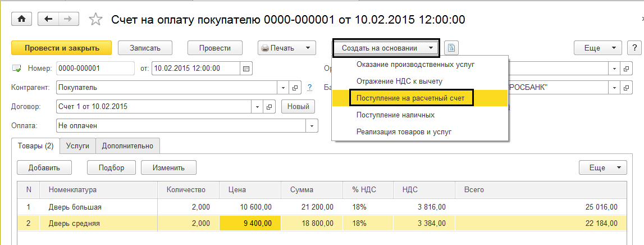Open the organization record via its open icon
Screen dimensions: 644x245
(x=627, y=69)
